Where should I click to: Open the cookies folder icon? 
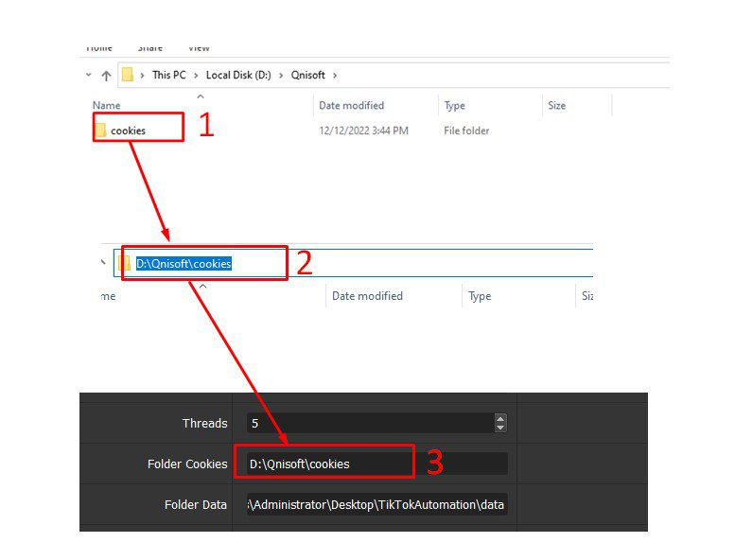tap(100, 131)
